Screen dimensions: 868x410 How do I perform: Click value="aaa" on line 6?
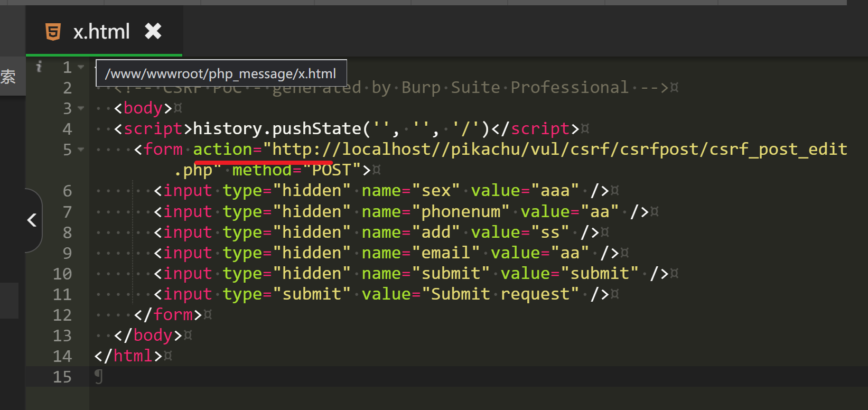[x=525, y=191]
